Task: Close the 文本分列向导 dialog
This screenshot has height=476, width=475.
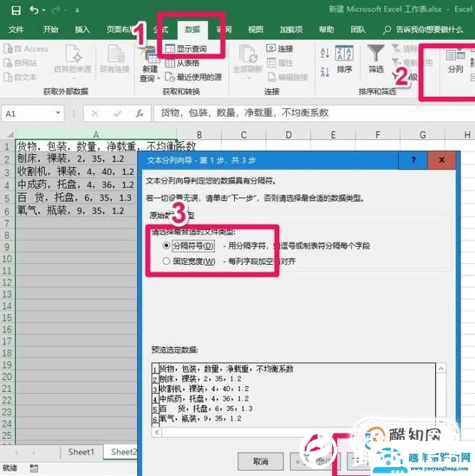Action: [x=442, y=160]
